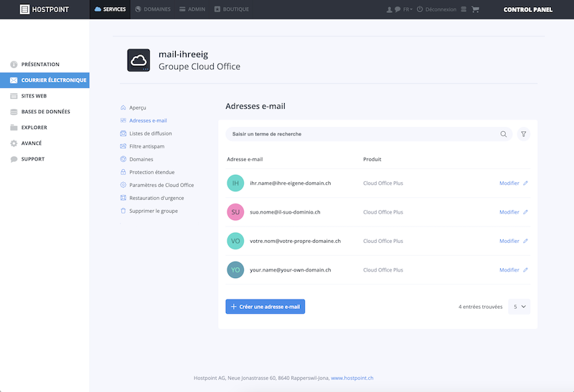
Task: Expand the FR language dropdown
Action: click(x=408, y=9)
